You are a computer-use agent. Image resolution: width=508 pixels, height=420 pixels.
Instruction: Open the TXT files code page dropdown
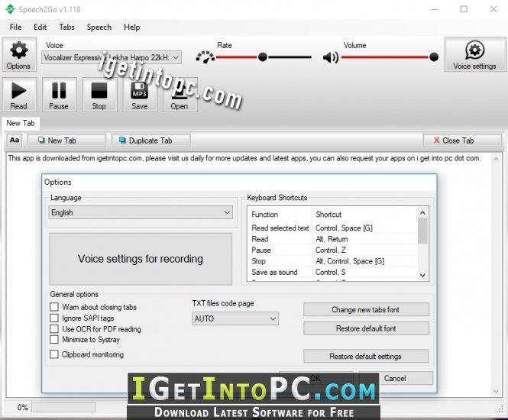235,318
